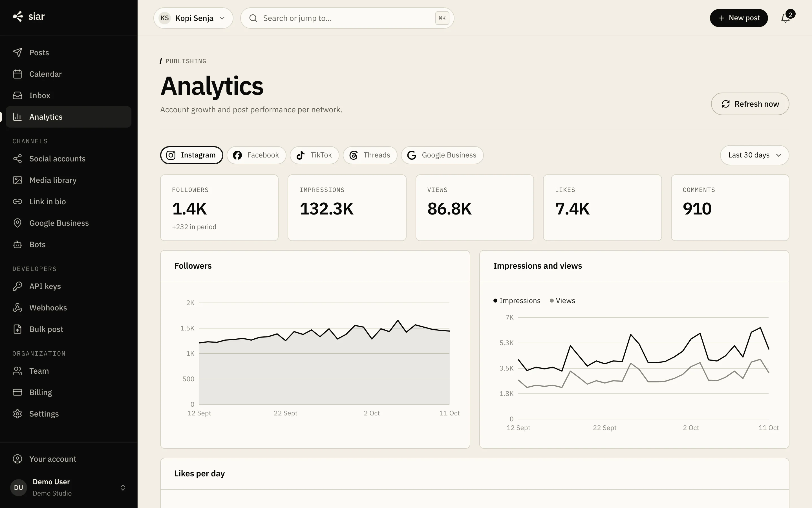The width and height of the screenshot is (812, 508).
Task: Open the Last 30 days range dropdown
Action: pos(754,155)
